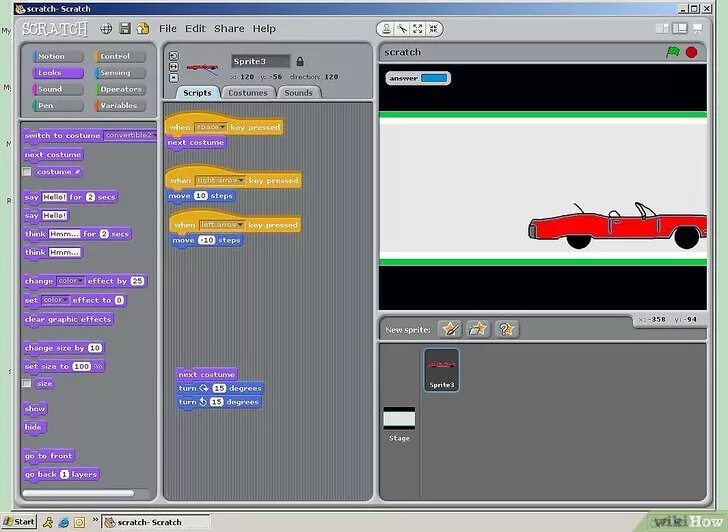
Task: Open color dropdown in change effect block
Action: [71, 281]
